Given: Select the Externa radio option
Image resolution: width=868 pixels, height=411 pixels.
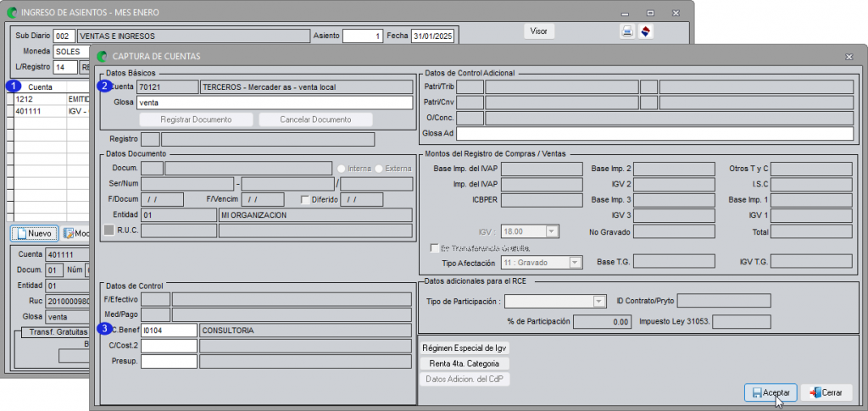Looking at the screenshot, I should 379,169.
